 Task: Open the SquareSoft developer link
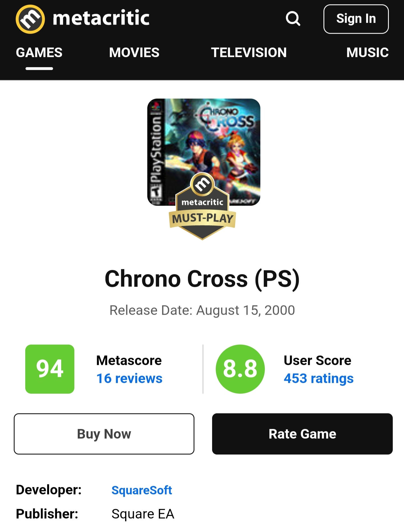pos(142,490)
